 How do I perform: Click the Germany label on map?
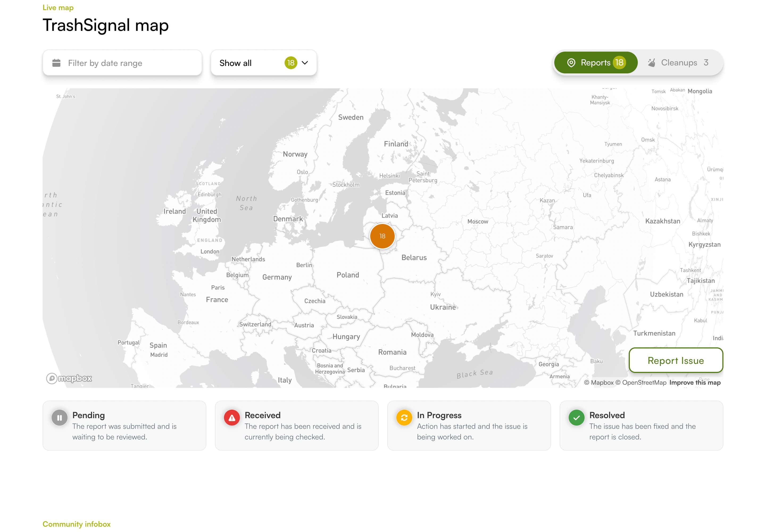[277, 277]
